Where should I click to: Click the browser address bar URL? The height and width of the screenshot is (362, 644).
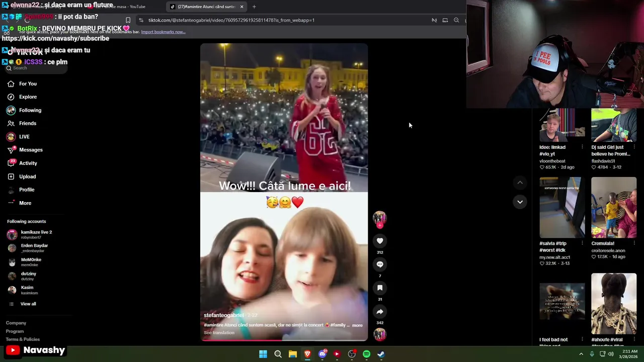click(231, 20)
